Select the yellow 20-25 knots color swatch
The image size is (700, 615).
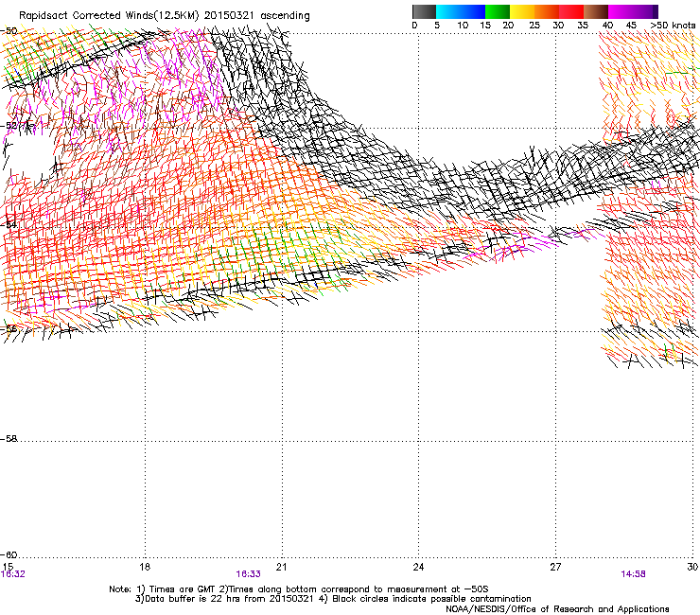[x=522, y=11]
